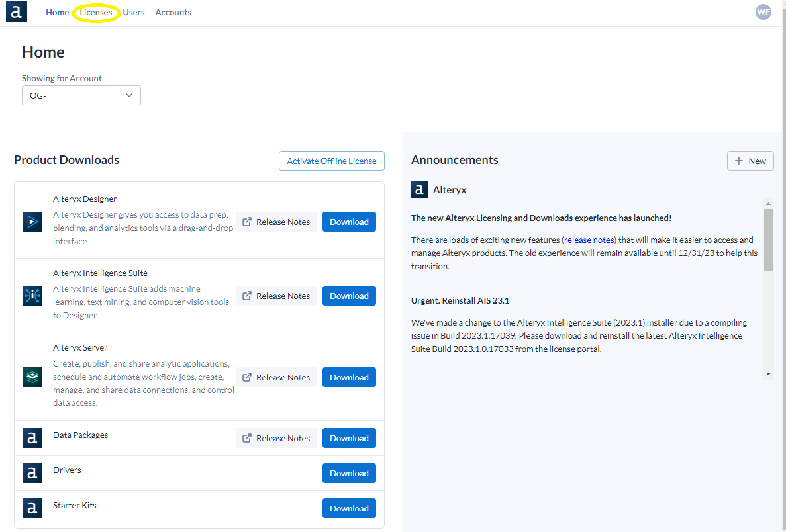Image resolution: width=786 pixels, height=532 pixels.
Task: Create a New announcement
Action: click(750, 161)
